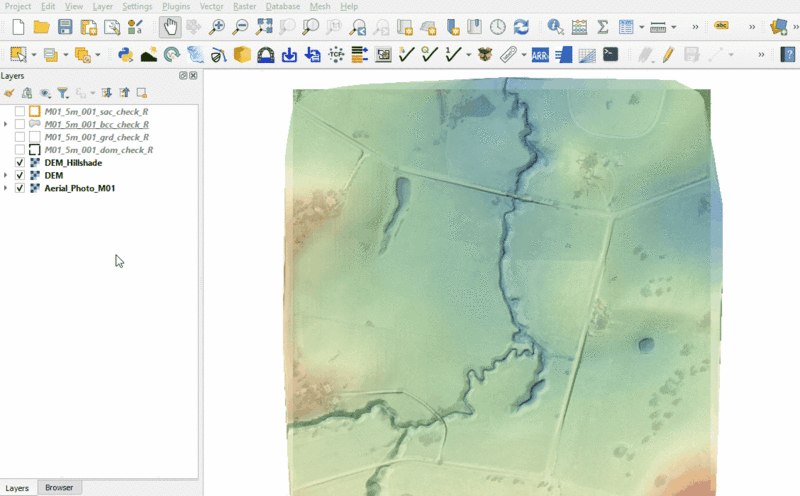Viewport: 800px width, 496px height.
Task: Select the M01_5m_001_grd_check_R layer name
Action: pyautogui.click(x=97, y=137)
